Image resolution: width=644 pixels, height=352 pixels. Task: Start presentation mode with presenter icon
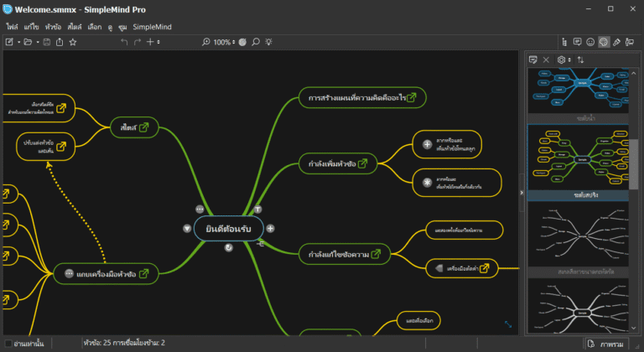(630, 42)
